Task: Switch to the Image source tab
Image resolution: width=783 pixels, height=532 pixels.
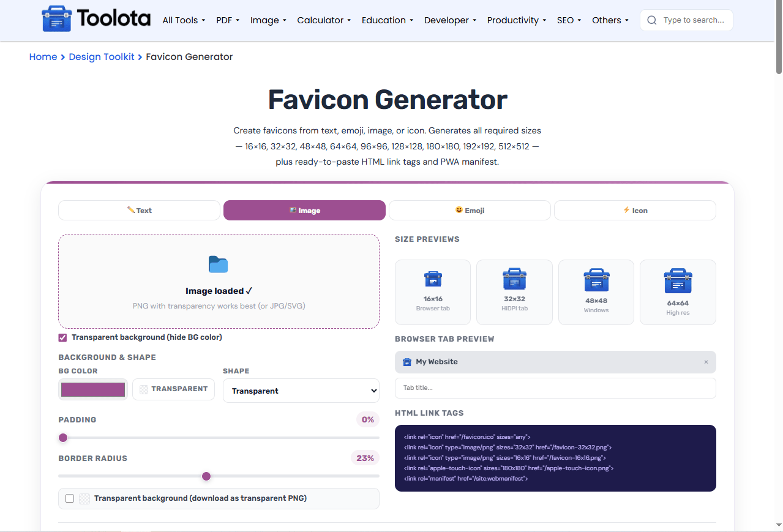Action: click(x=304, y=210)
